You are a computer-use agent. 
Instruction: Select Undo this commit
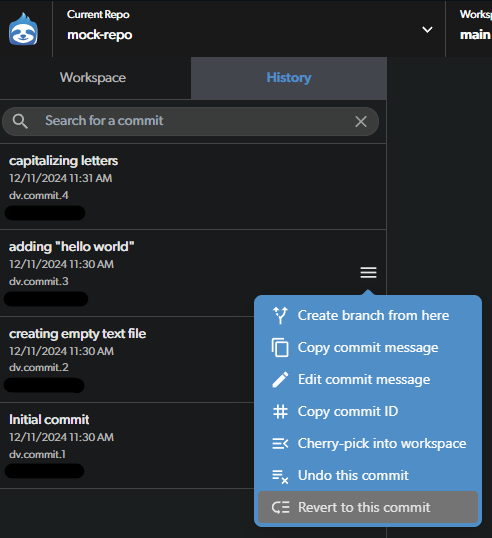coord(368,475)
